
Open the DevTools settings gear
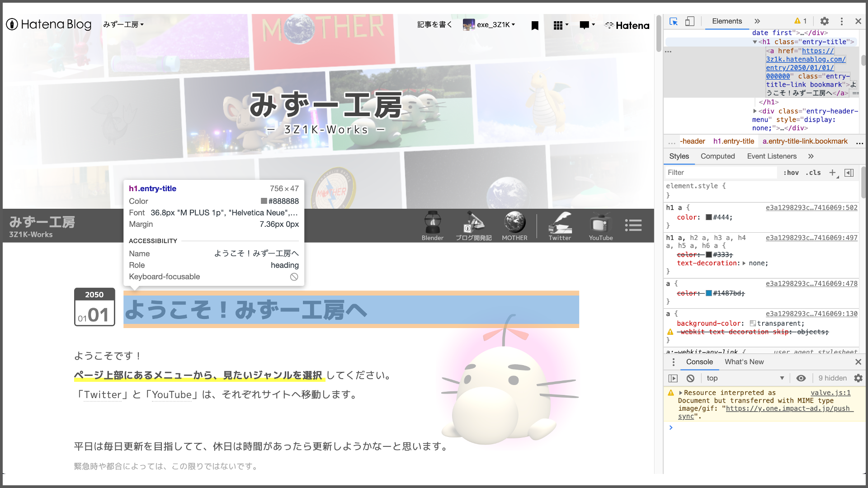(825, 21)
